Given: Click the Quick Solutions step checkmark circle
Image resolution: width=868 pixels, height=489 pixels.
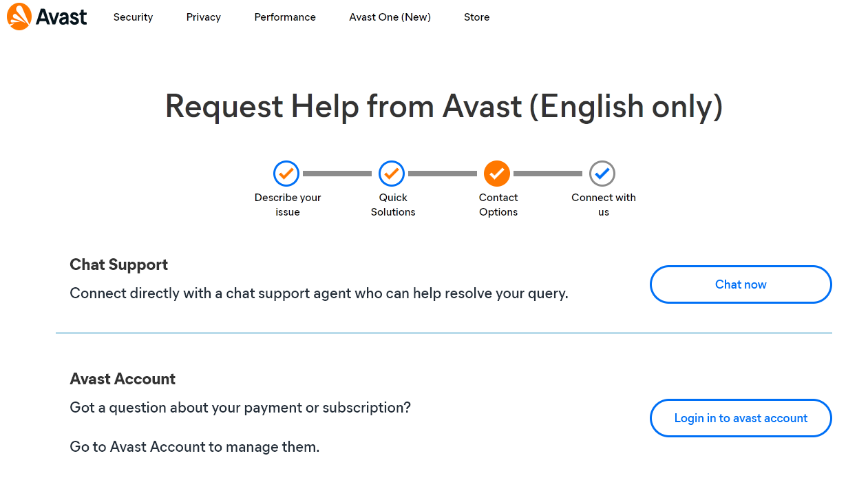Looking at the screenshot, I should pyautogui.click(x=391, y=174).
